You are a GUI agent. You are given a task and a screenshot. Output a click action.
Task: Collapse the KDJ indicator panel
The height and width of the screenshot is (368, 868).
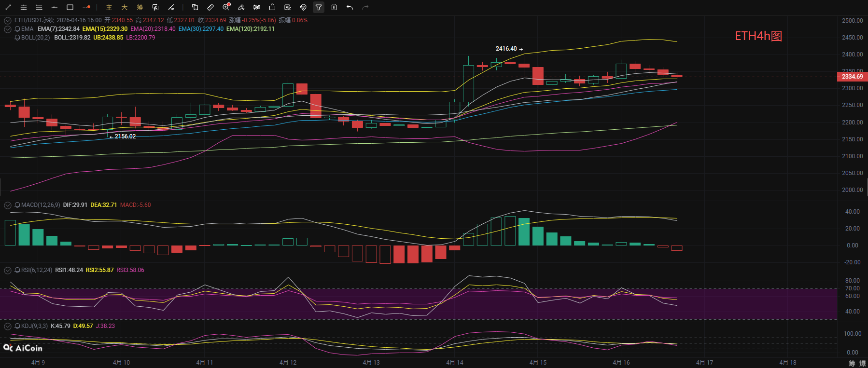8,326
